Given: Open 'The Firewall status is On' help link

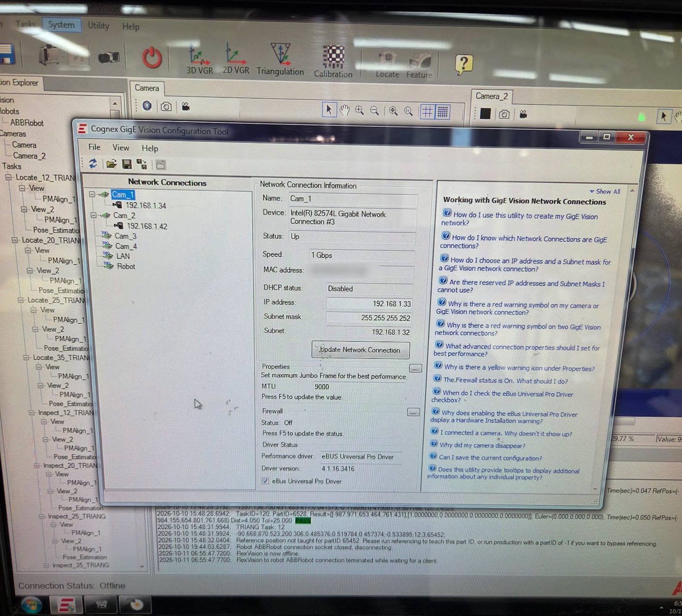Looking at the screenshot, I should coord(505,380).
